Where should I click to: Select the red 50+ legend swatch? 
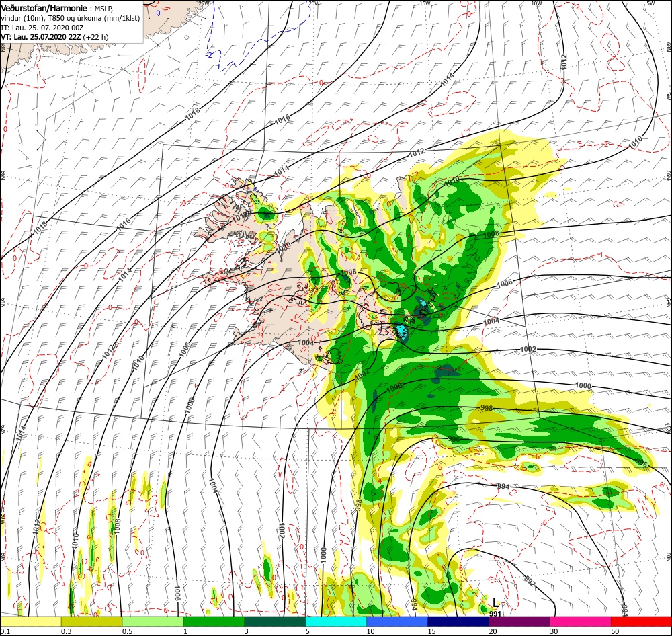pos(641,621)
